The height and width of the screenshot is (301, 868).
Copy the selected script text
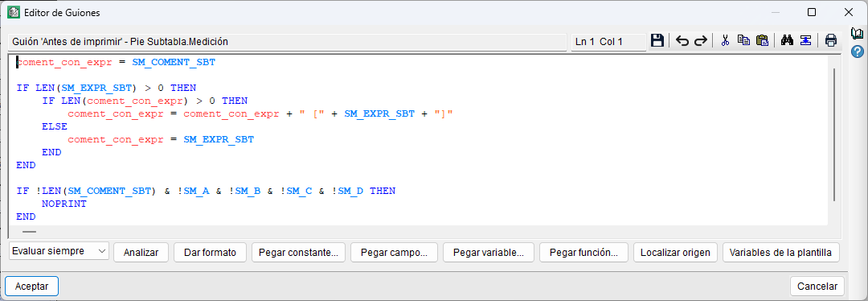tap(743, 40)
